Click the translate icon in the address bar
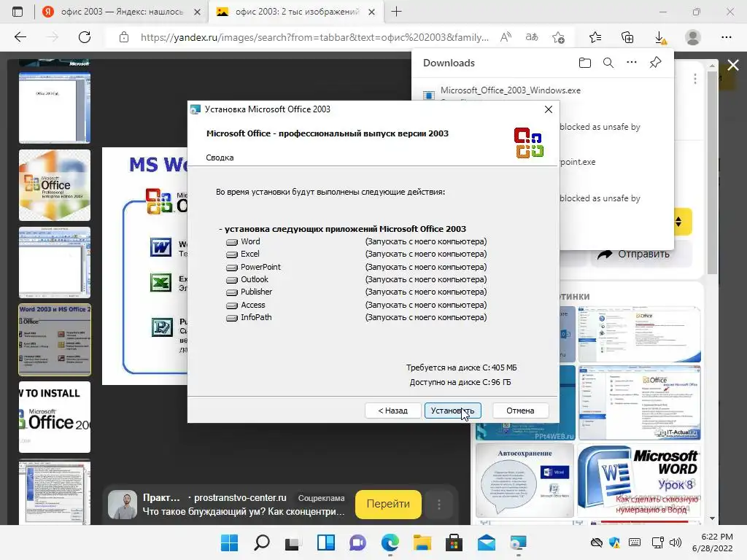This screenshot has width=747, height=560. click(x=532, y=37)
